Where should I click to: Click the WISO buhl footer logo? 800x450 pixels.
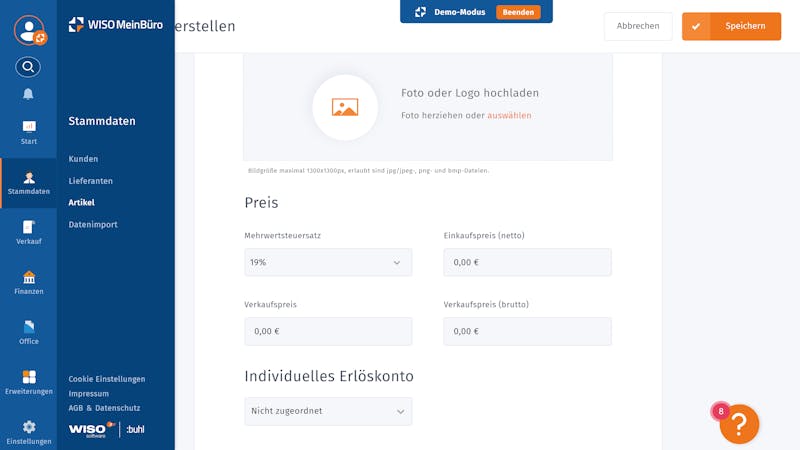[x=107, y=430]
